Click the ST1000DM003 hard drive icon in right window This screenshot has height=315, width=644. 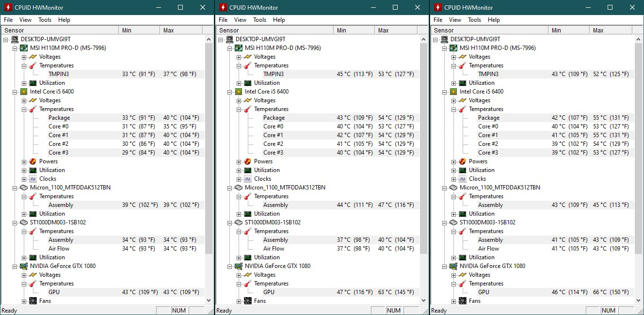click(453, 222)
